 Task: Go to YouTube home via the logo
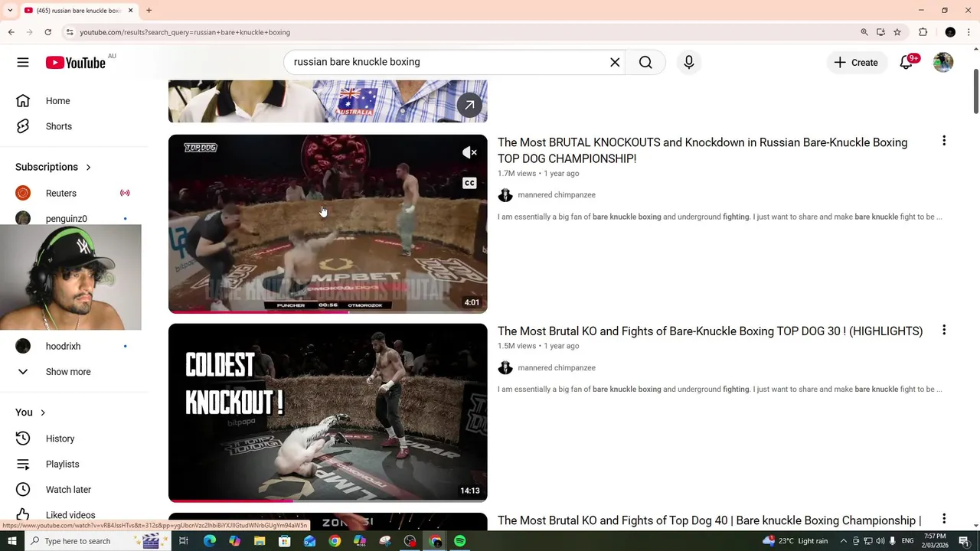[x=75, y=63]
